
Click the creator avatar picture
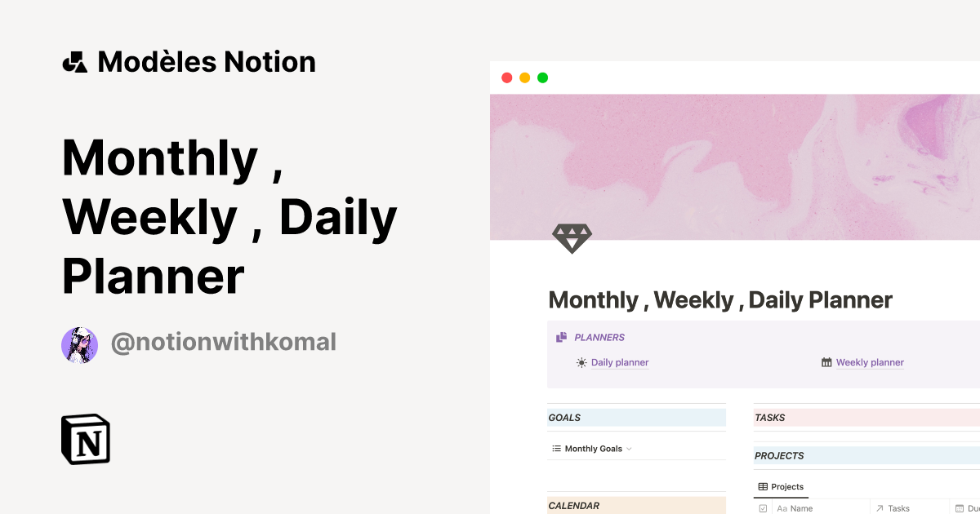click(x=79, y=344)
